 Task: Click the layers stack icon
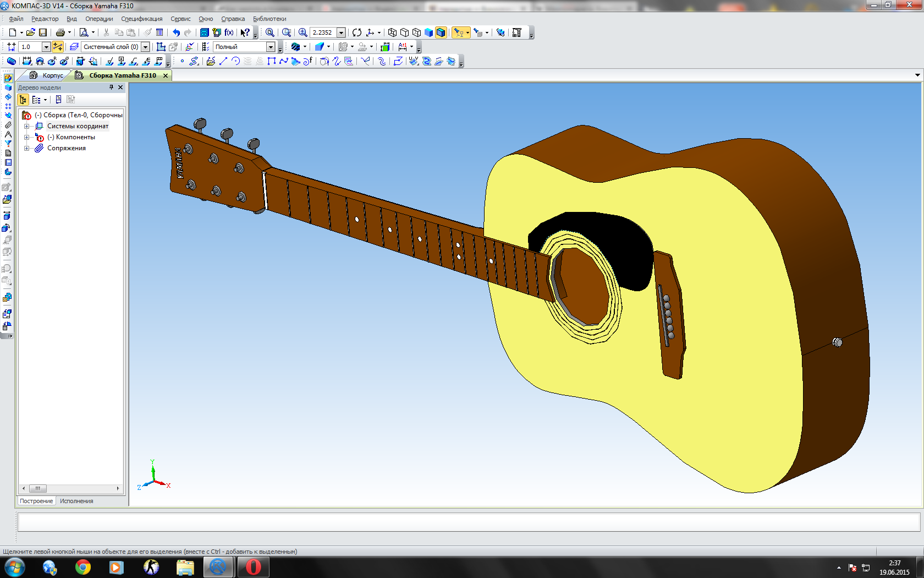pyautogui.click(x=74, y=47)
